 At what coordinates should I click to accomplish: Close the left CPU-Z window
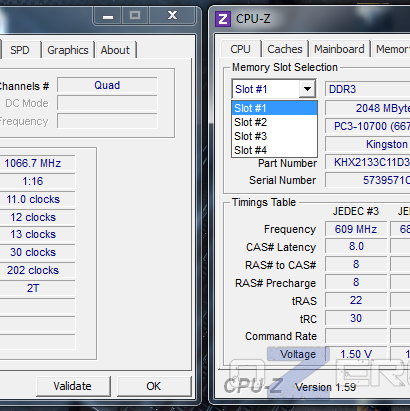tap(172, 16)
